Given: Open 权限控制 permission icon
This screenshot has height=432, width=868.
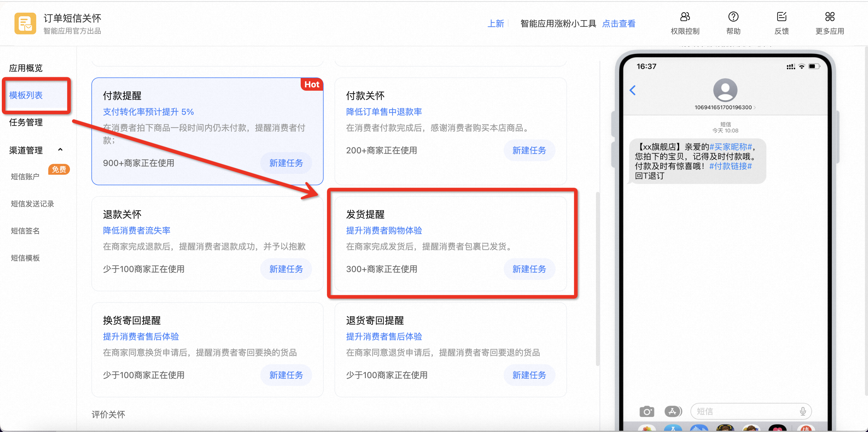Looking at the screenshot, I should pyautogui.click(x=685, y=17).
